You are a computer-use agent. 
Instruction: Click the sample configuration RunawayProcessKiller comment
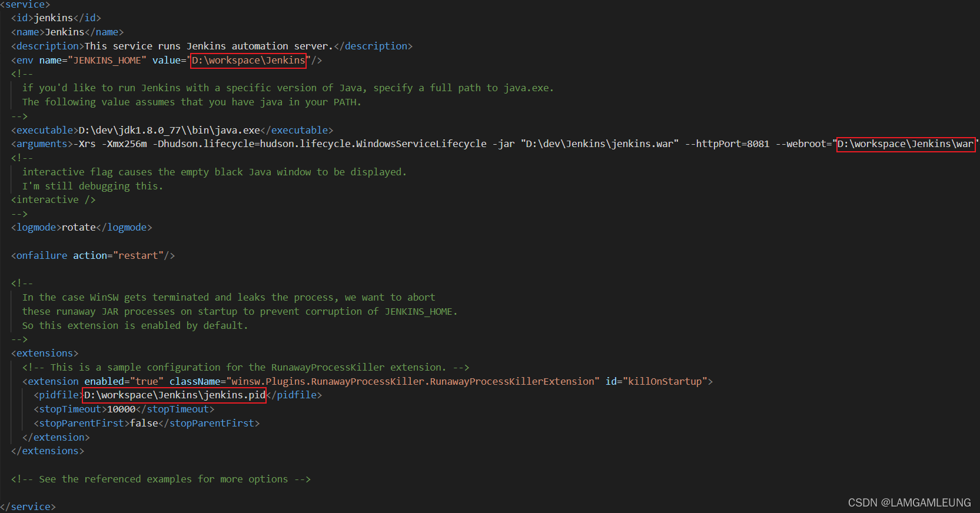[x=246, y=368]
